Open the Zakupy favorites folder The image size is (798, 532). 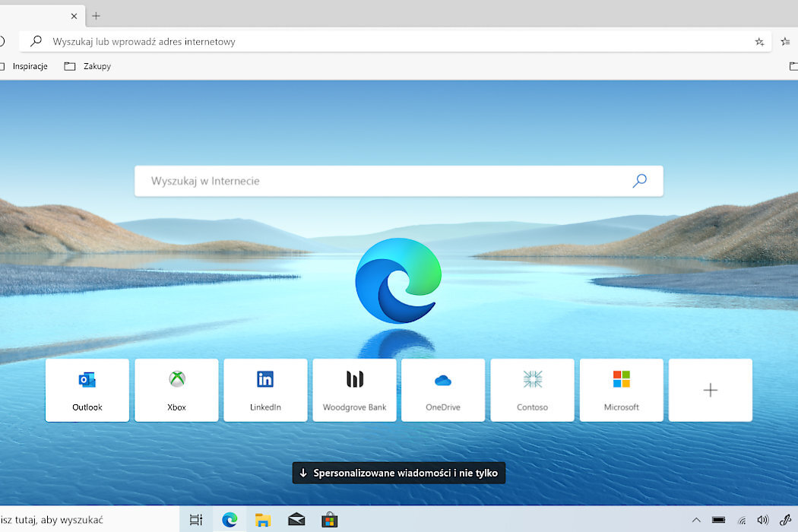[87, 66]
